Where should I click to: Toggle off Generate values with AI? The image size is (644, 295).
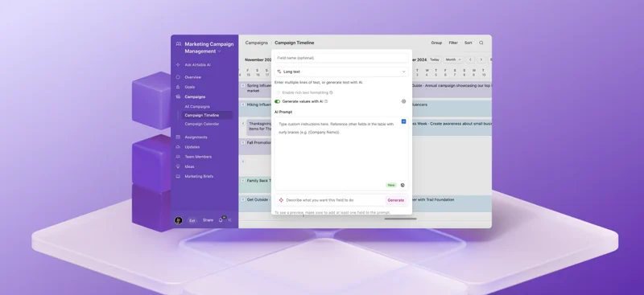(277, 101)
